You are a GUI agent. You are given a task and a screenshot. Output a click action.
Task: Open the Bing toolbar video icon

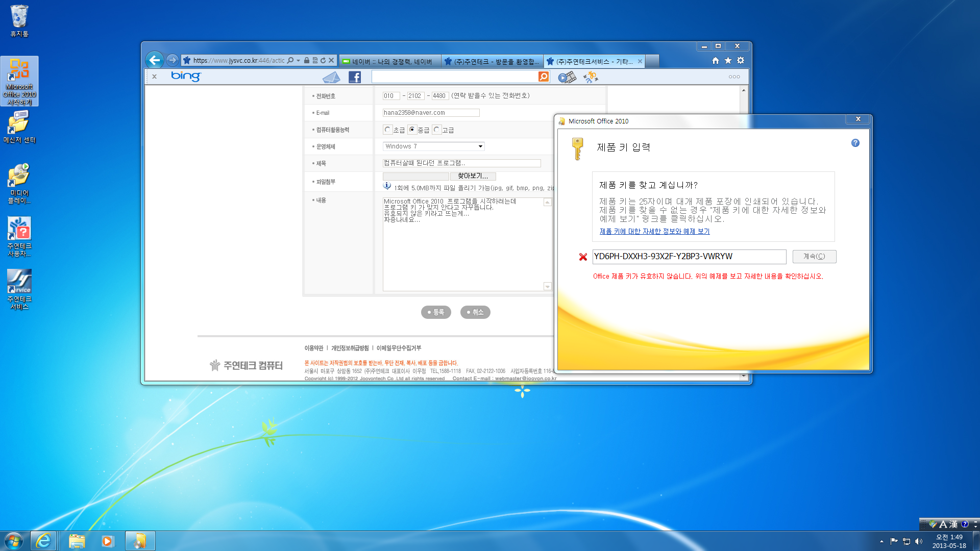click(567, 77)
